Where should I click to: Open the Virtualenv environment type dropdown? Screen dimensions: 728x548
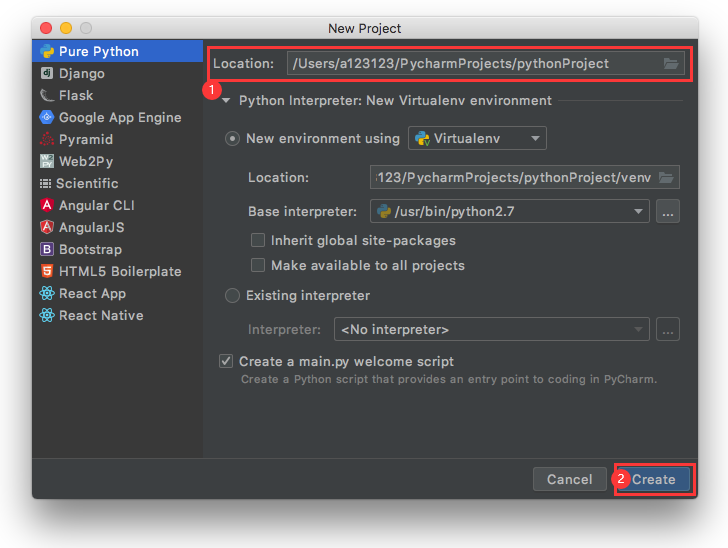point(477,139)
